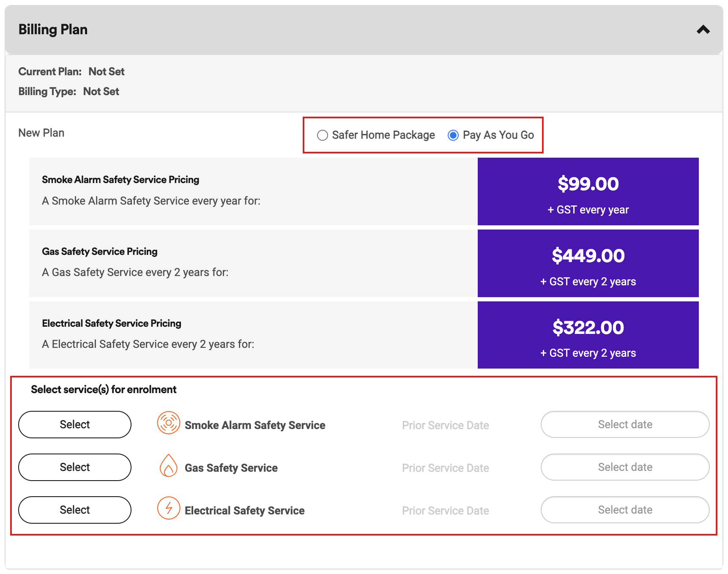Screen dimensions: 728x574
Task: Open the Electrical Safety prior service date picker
Action: point(624,510)
